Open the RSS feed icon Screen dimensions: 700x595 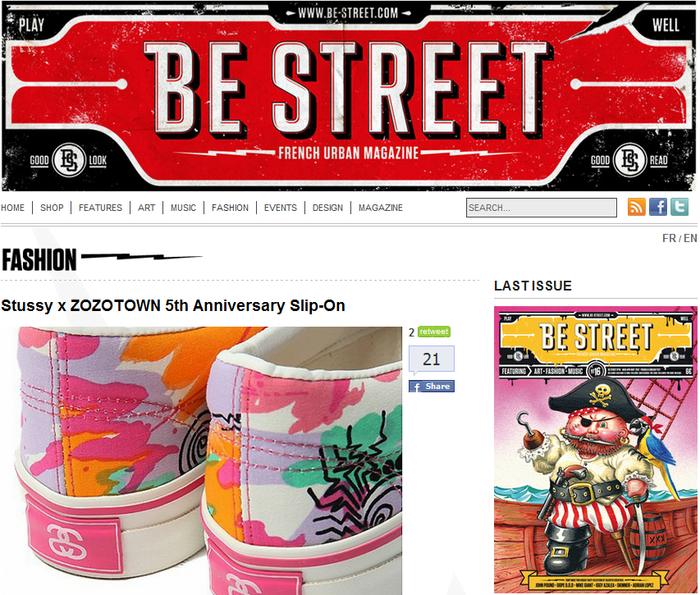point(636,207)
